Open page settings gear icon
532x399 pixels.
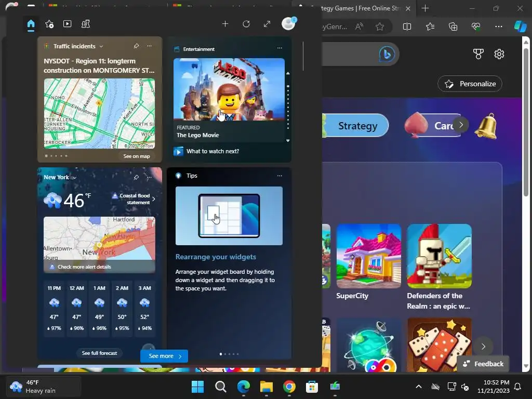pos(499,54)
